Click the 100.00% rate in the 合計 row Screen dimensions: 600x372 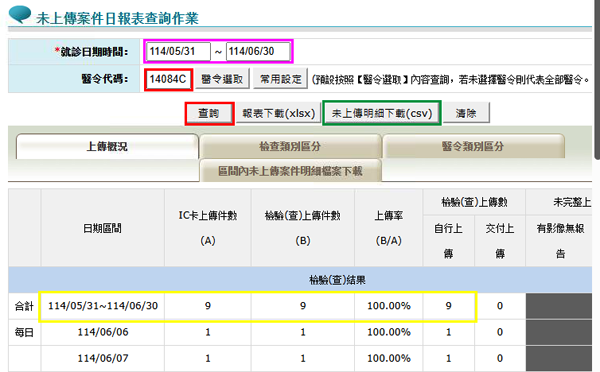pyautogui.click(x=389, y=306)
